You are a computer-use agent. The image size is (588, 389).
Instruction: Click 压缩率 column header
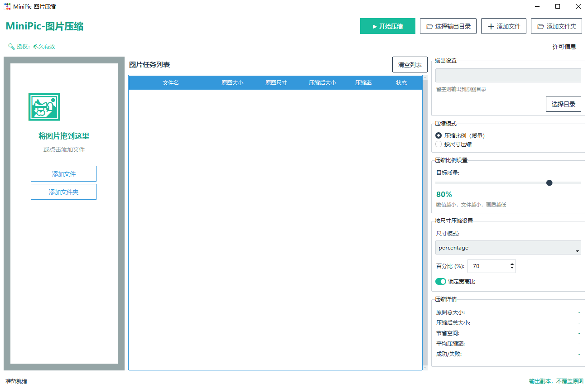[x=363, y=83]
